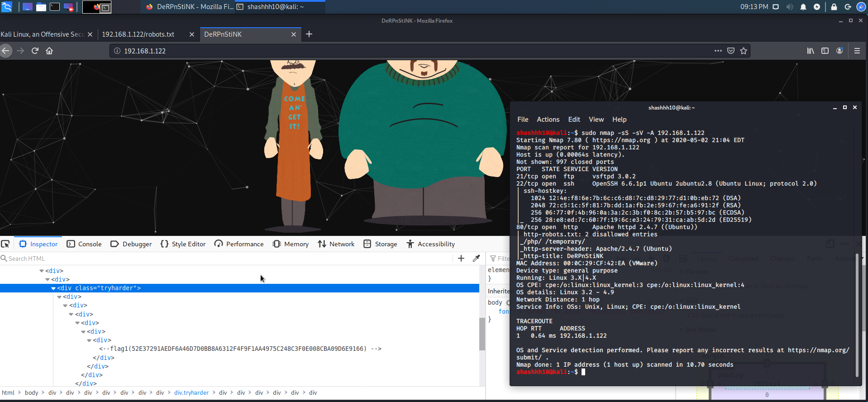The height and width of the screenshot is (402, 868).
Task: Open File menu in terminal window
Action: [523, 120]
